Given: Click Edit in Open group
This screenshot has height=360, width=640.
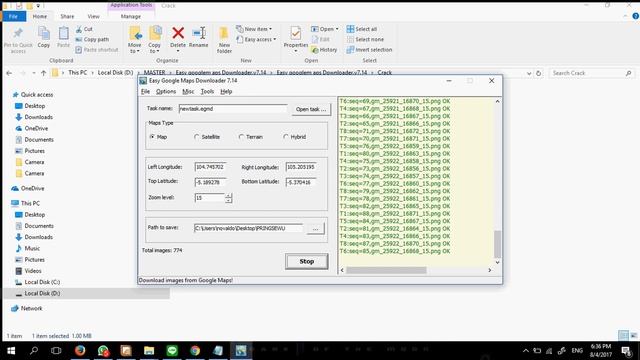Looking at the screenshot, I should click(x=321, y=40).
